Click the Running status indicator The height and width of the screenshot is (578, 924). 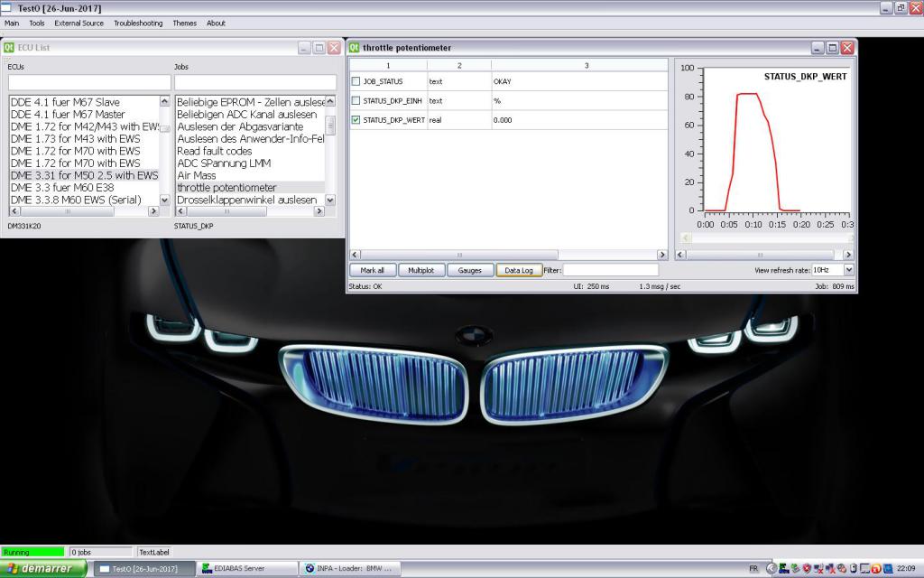(x=33, y=552)
